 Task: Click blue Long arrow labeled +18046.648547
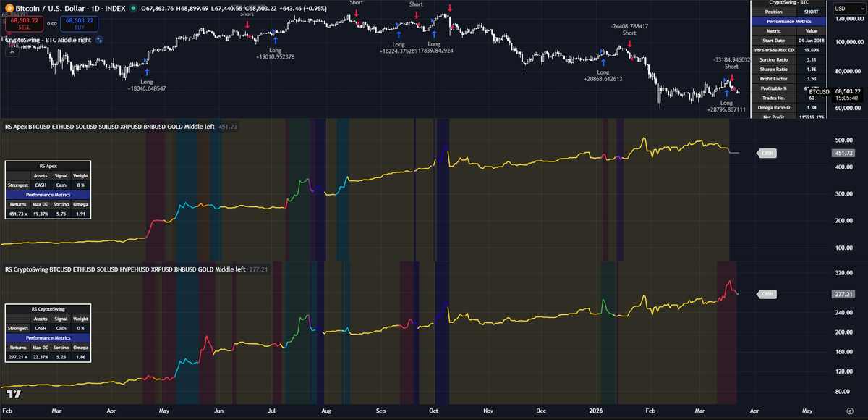pyautogui.click(x=147, y=72)
